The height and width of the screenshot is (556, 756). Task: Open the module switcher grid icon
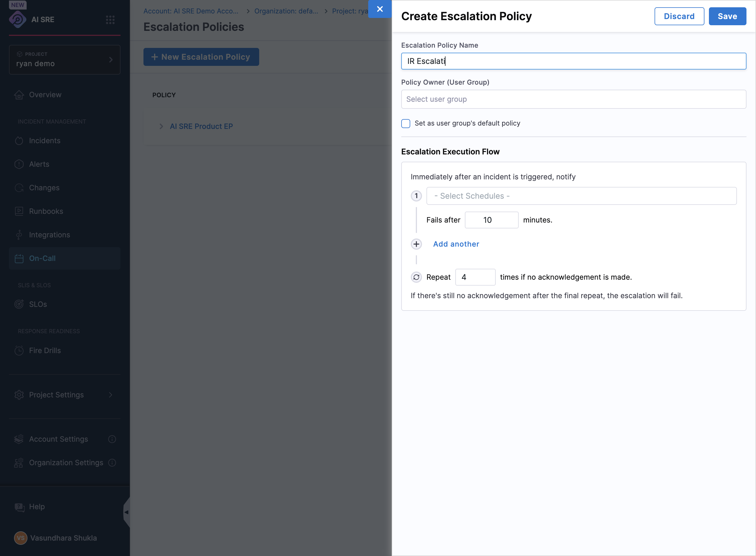tap(110, 20)
